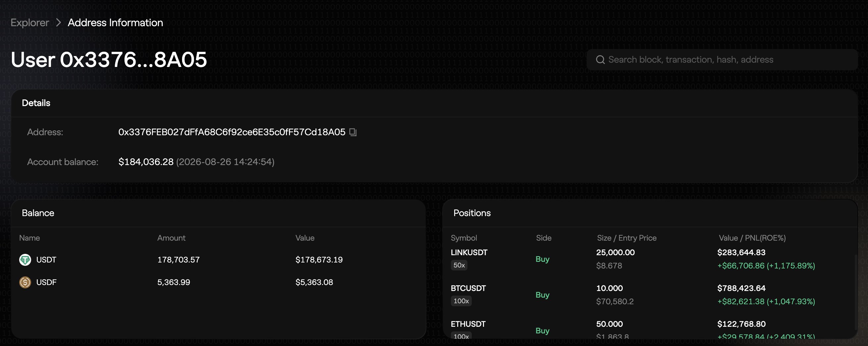Click USDT amount 178,703.57
The width and height of the screenshot is (868, 346).
click(178, 260)
